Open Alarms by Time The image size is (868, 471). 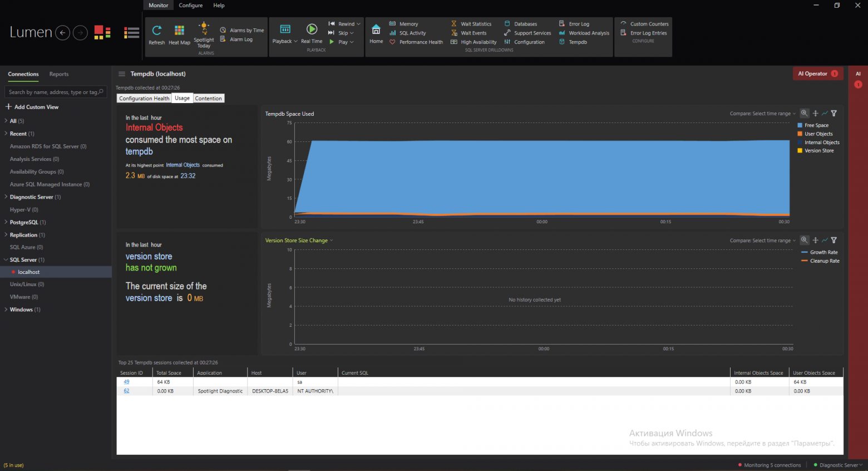click(243, 30)
